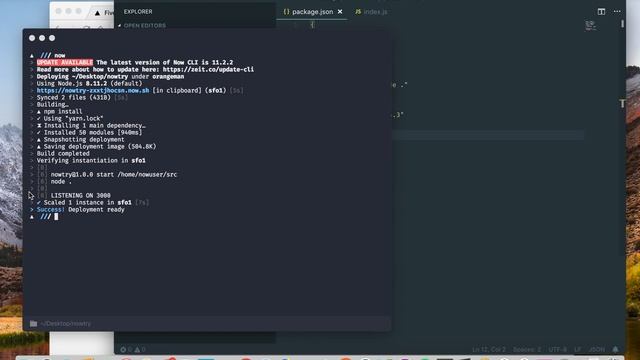Open the more actions ellipsis in VS Code
Viewport: 640px width, 360px height.
point(617,11)
